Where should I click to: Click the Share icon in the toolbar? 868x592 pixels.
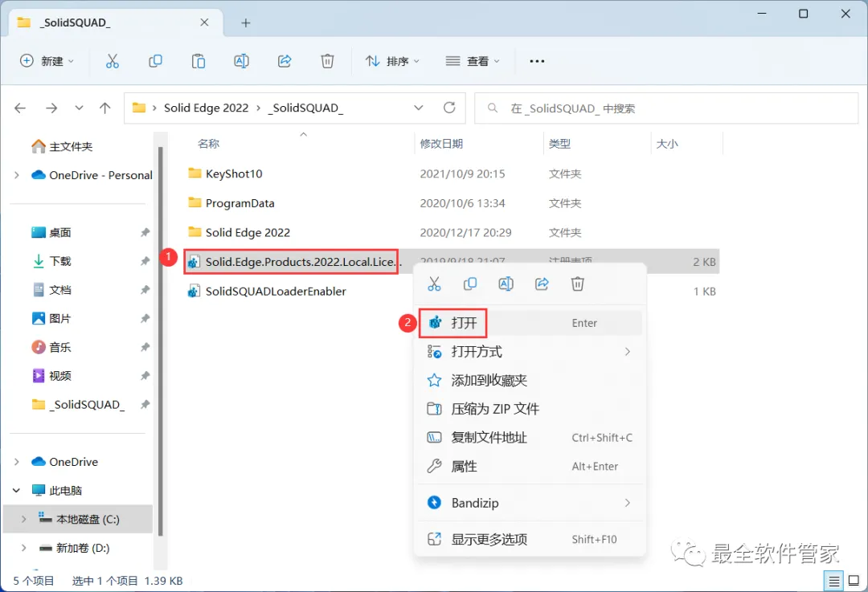point(285,61)
